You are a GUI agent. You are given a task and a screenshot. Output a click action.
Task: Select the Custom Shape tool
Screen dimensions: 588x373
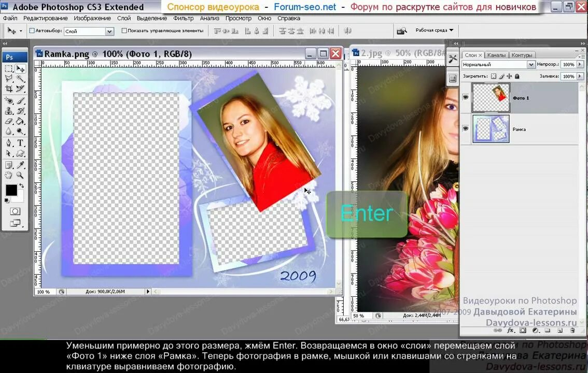[x=20, y=153]
